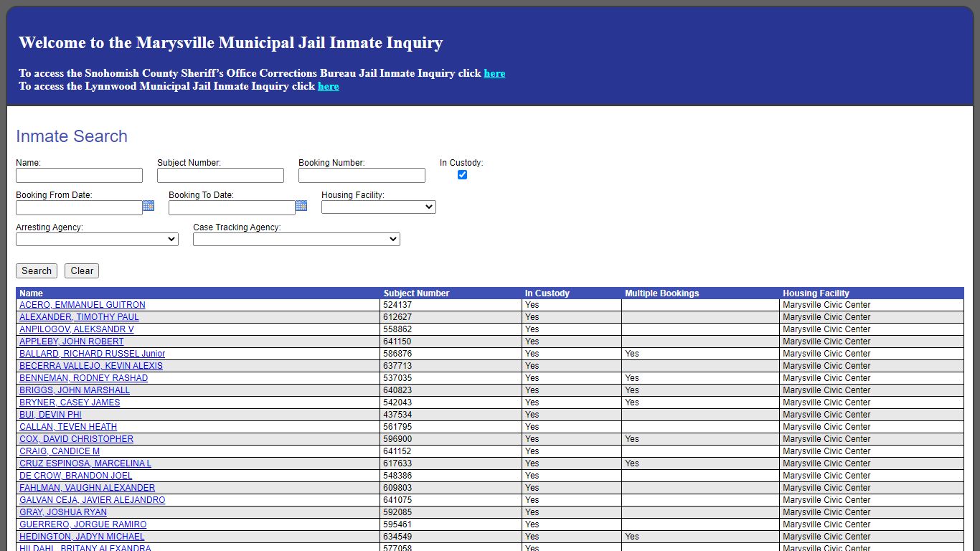Click Marysville Civic Center in ACERO row

826,305
